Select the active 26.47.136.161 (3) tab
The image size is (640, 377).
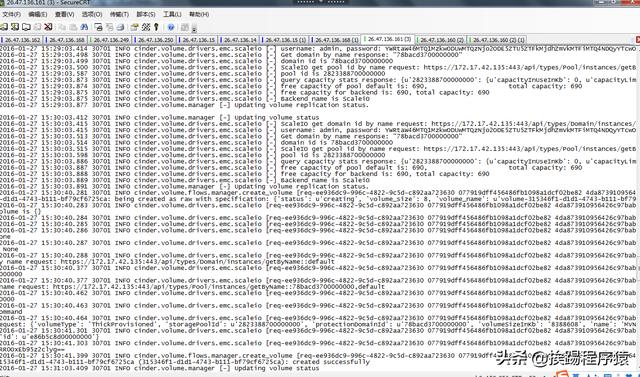389,39
